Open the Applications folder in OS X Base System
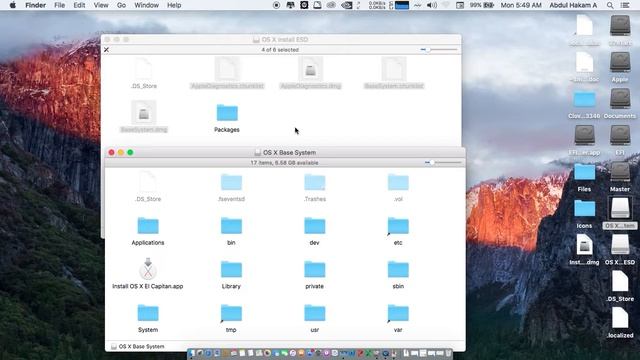 click(x=148, y=226)
